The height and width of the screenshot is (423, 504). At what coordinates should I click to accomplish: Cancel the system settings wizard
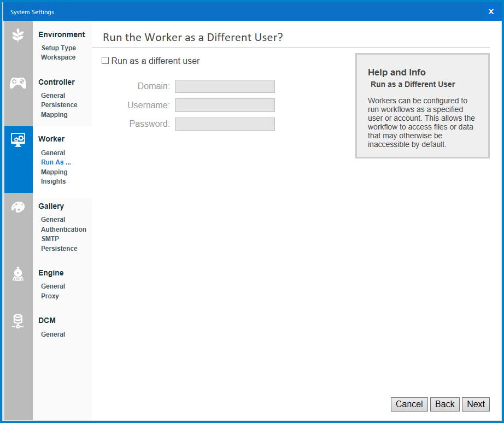(409, 404)
